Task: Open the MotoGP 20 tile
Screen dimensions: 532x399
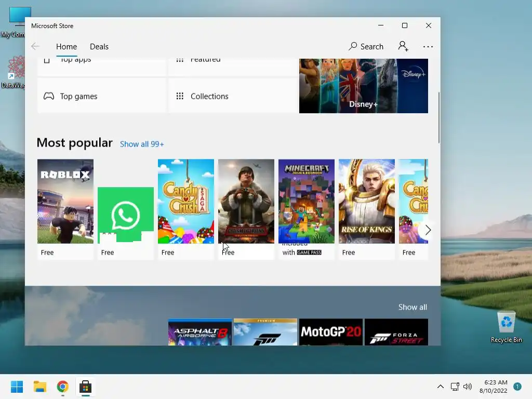Action: coord(331,332)
